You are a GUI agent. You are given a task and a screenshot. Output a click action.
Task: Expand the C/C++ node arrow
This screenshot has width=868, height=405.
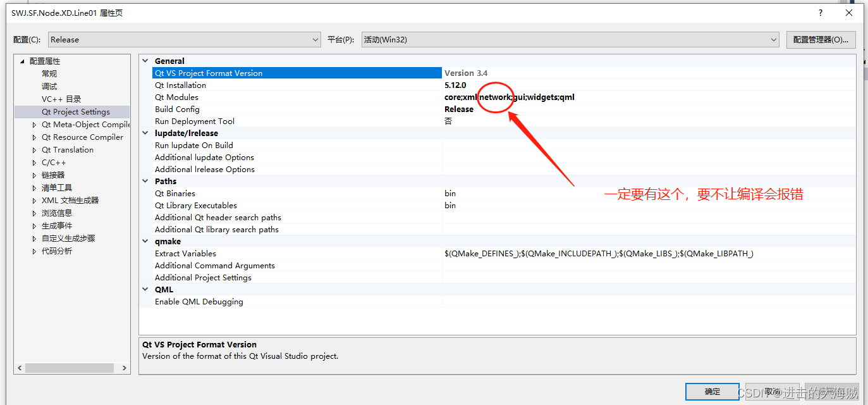(35, 163)
